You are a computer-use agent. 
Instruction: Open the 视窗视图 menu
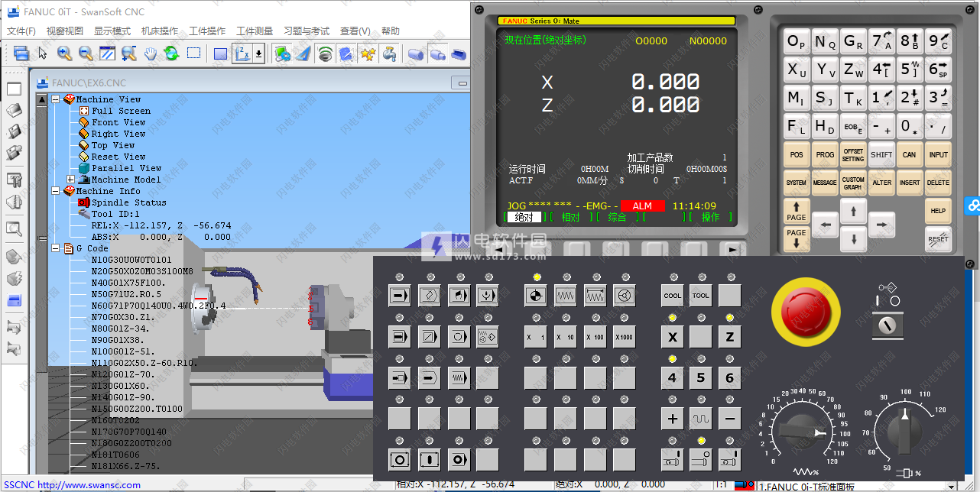(x=65, y=31)
